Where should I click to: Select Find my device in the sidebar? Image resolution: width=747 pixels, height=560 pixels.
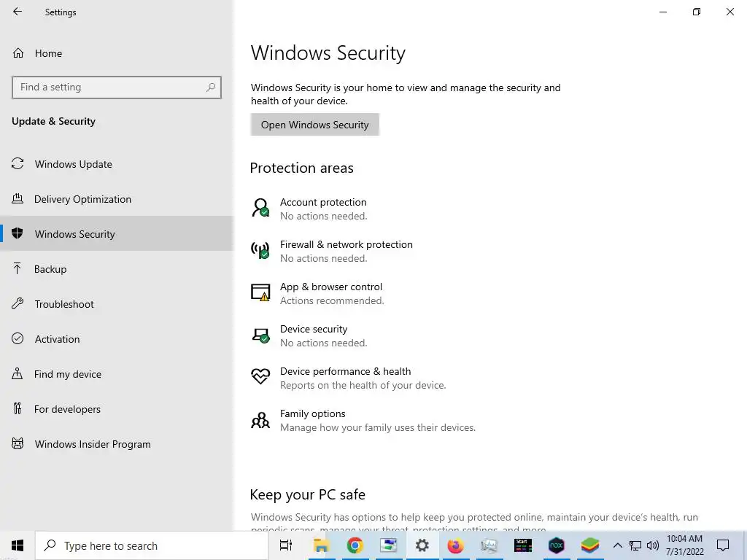[x=117, y=374]
